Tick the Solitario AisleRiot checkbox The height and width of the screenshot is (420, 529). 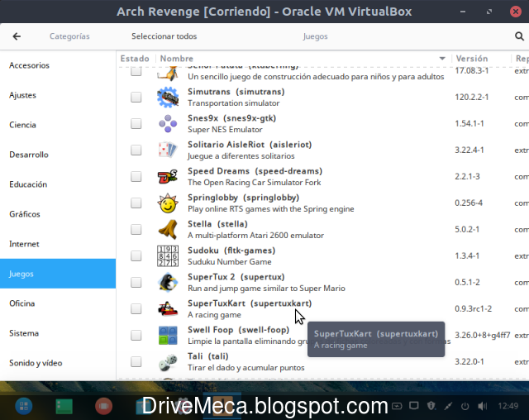coord(136,150)
